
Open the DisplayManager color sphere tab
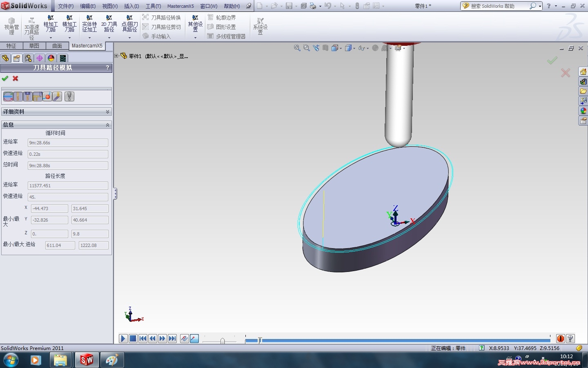51,58
